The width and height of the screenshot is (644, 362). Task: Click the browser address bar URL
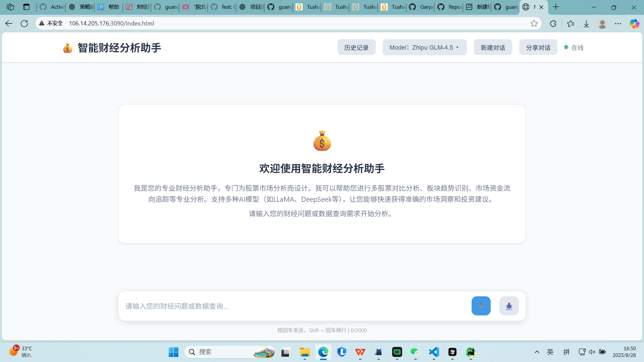click(x=111, y=23)
